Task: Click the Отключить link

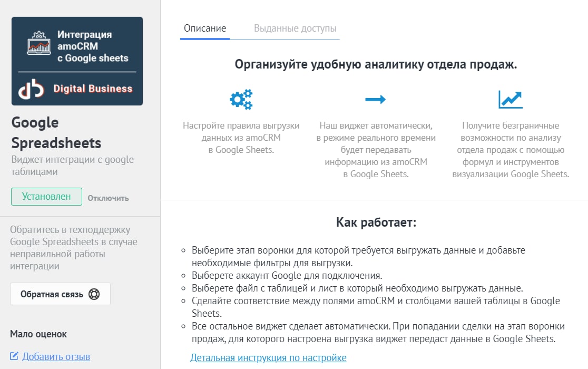Action: (108, 198)
